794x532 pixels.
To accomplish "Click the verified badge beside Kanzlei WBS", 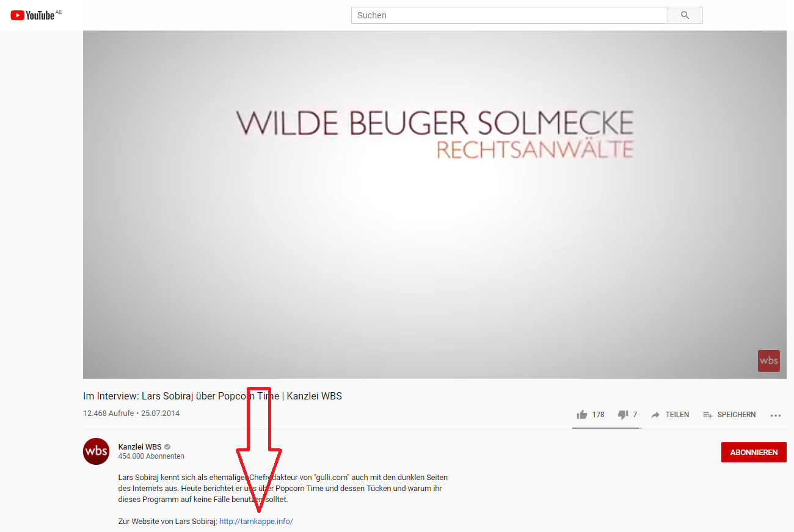I will point(167,447).
